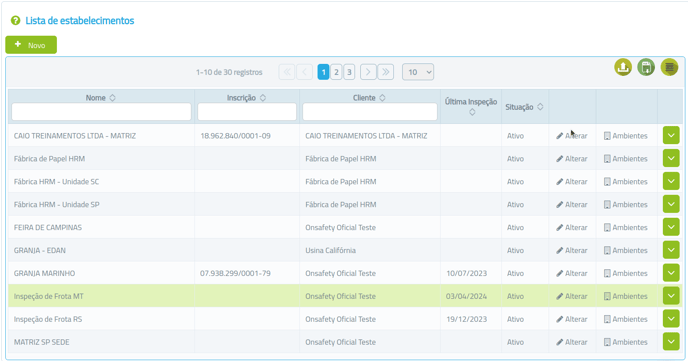688x361 pixels.
Task: Open Ambientes for FEIRA DE CAMPINAS row
Action: [626, 228]
